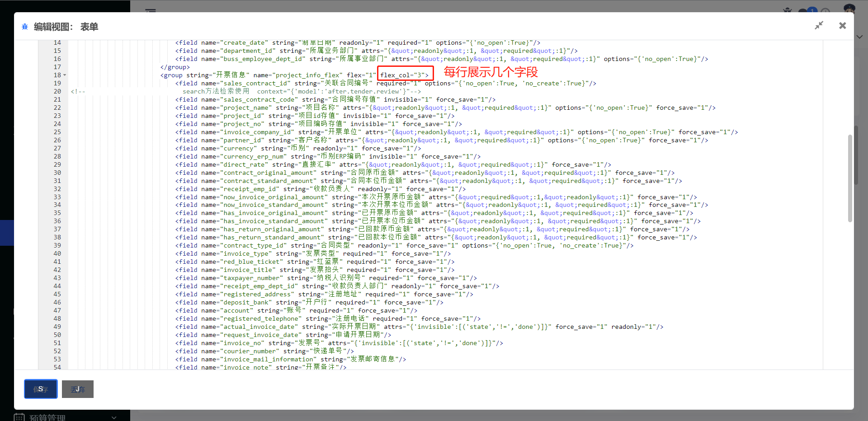Close the 编辑视图 dialog with the X
This screenshot has width=868, height=421.
tap(843, 26)
